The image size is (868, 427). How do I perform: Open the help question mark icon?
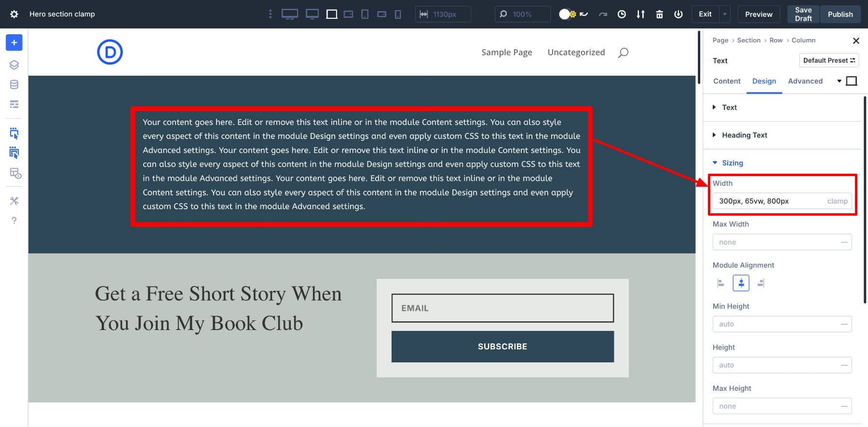click(14, 220)
